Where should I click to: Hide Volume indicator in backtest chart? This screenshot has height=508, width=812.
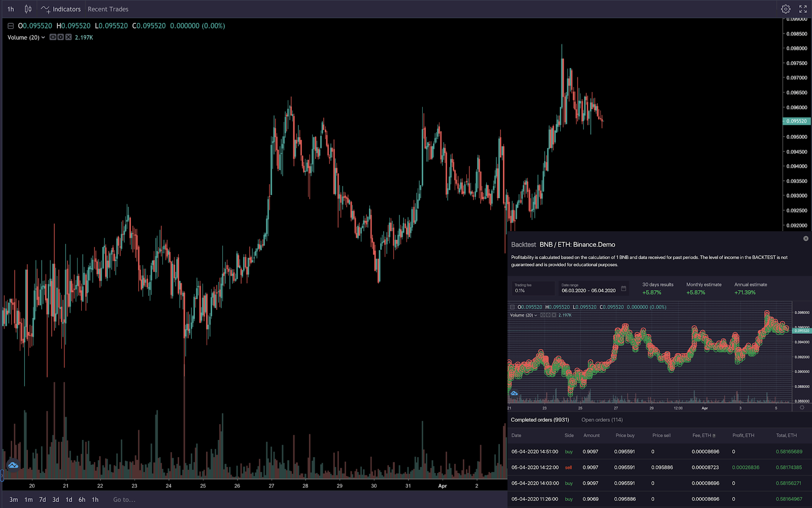543,315
